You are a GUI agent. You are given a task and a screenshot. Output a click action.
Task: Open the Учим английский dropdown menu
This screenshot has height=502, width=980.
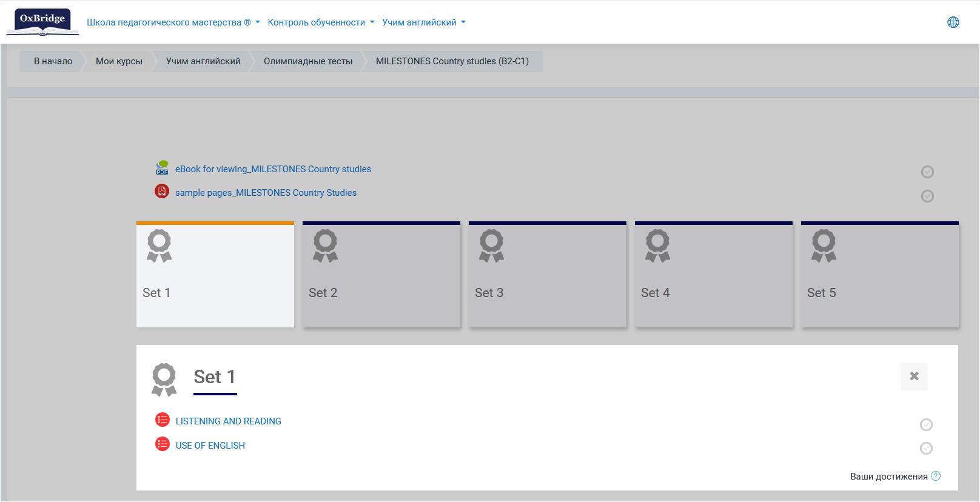[x=423, y=22]
